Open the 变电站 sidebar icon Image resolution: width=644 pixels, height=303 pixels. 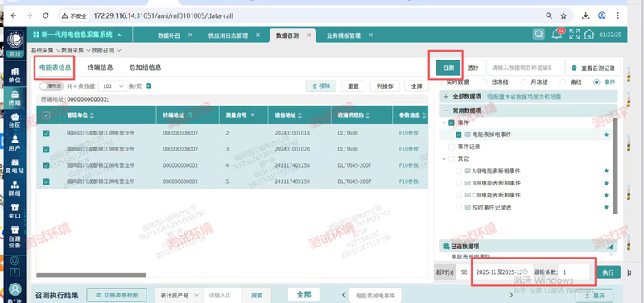[14, 166]
